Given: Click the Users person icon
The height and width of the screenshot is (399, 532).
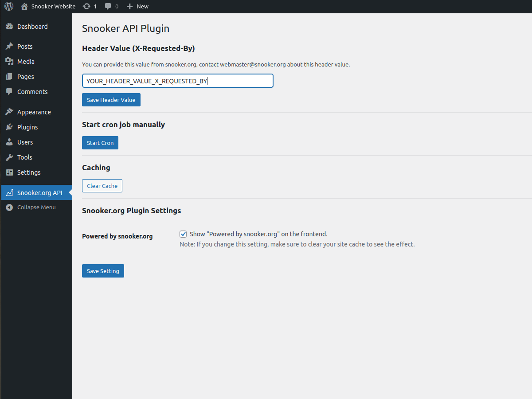Looking at the screenshot, I should [x=9, y=142].
